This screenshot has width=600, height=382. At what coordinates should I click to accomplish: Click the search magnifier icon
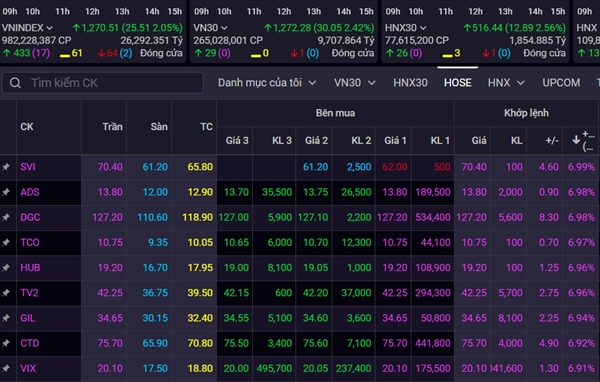(x=15, y=83)
